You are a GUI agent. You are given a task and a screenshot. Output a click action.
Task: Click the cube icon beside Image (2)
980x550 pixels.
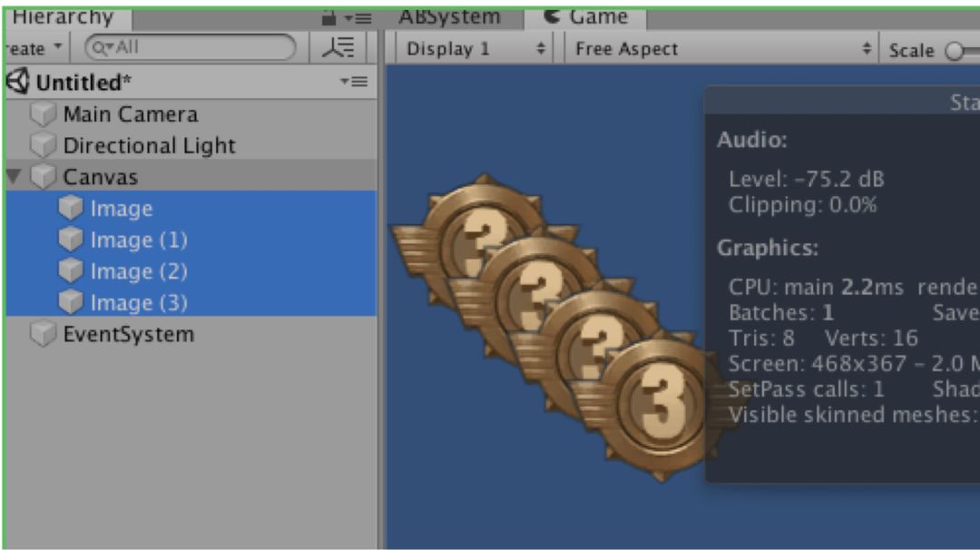71,270
